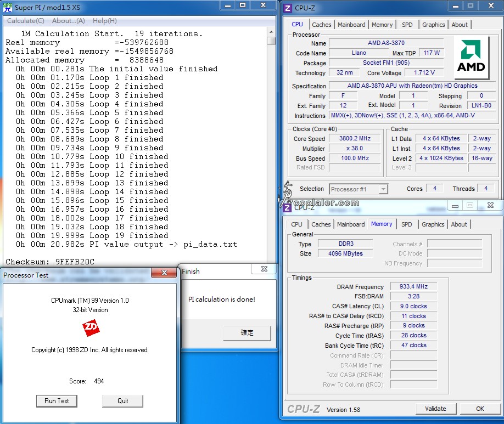Click the scroll up arrow in Super PI
The height and width of the screenshot is (424, 504).
pyautogui.click(x=271, y=32)
